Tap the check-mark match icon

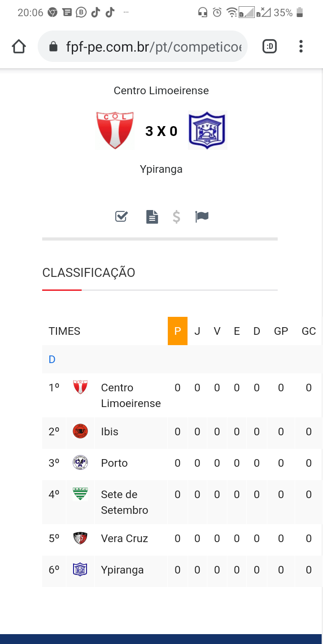click(x=121, y=217)
